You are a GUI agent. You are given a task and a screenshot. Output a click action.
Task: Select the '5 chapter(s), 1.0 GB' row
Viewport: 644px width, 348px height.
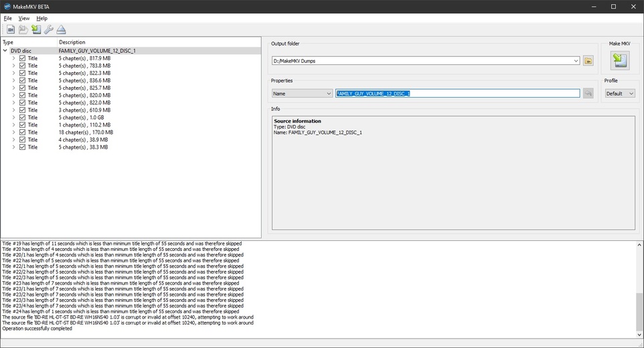tap(81, 117)
